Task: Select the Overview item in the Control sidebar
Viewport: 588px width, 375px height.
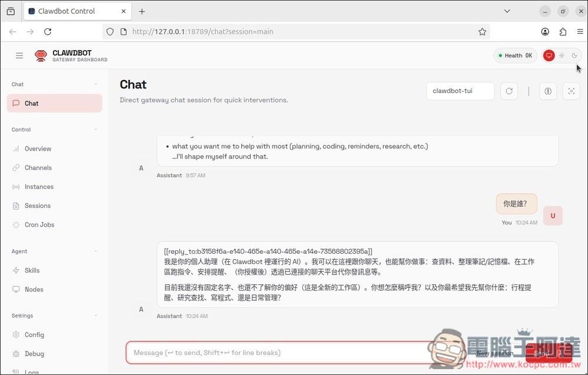Action: tap(39, 148)
